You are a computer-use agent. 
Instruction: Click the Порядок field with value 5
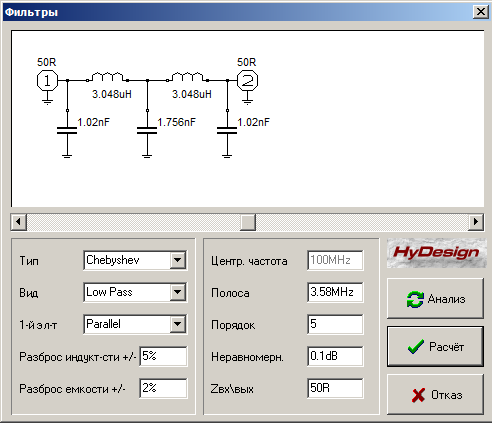coord(335,324)
